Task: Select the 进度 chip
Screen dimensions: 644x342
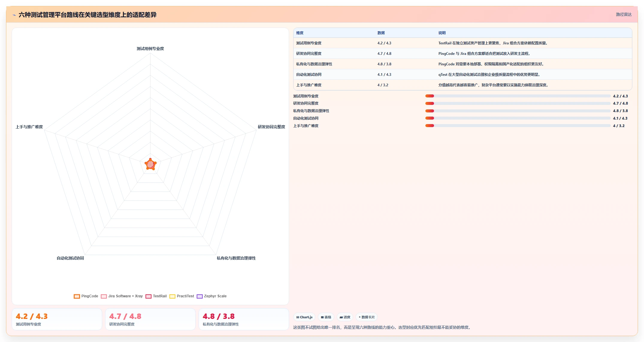Action: click(x=345, y=317)
